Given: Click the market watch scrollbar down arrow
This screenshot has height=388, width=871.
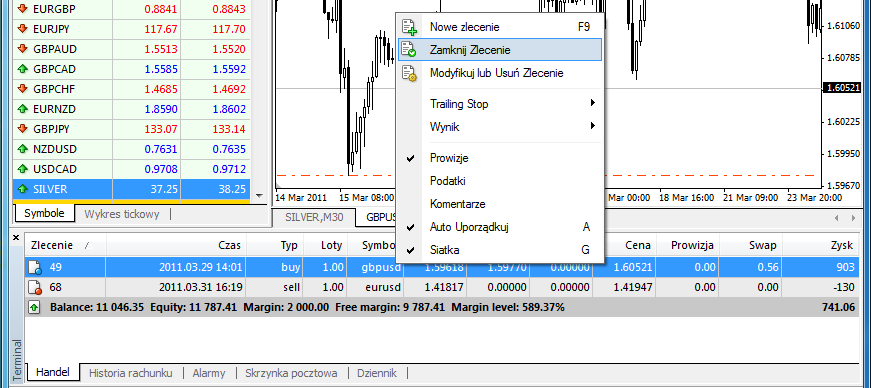Looking at the screenshot, I should [x=259, y=196].
